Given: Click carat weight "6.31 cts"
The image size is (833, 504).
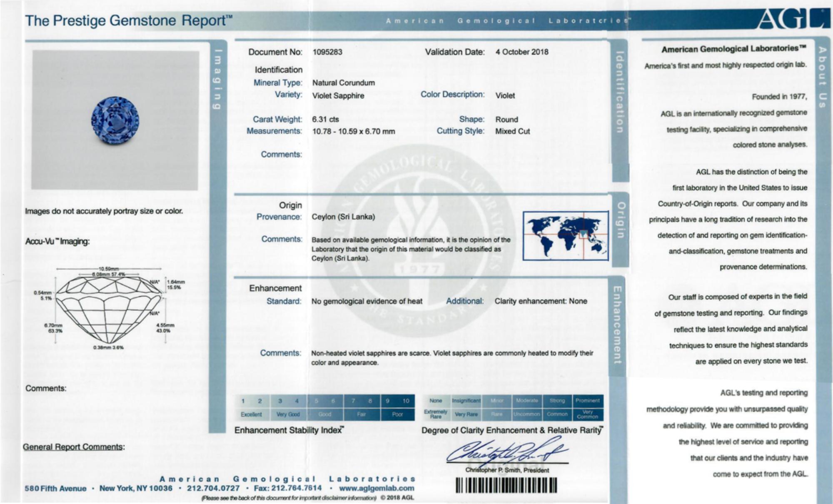Looking at the screenshot, I should point(325,120).
